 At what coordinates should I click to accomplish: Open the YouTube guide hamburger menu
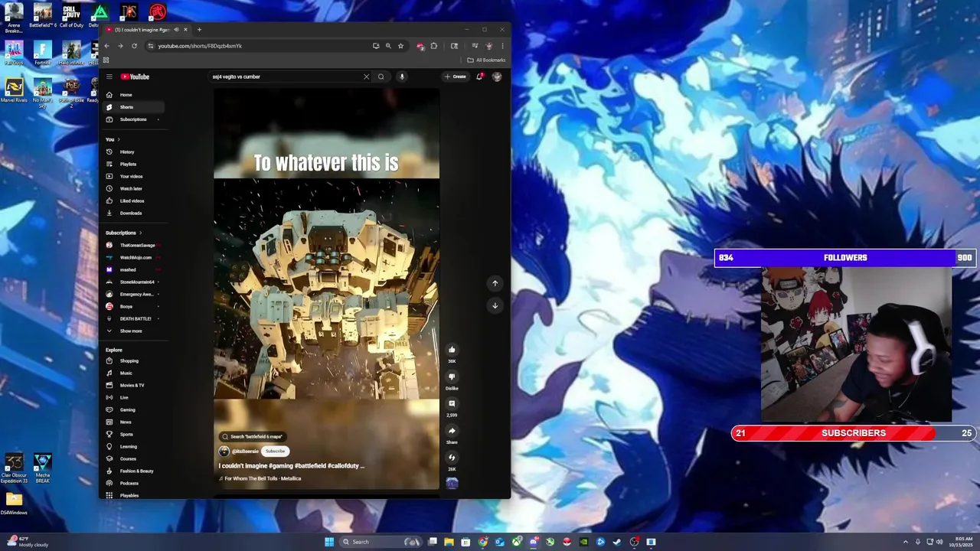(x=109, y=77)
